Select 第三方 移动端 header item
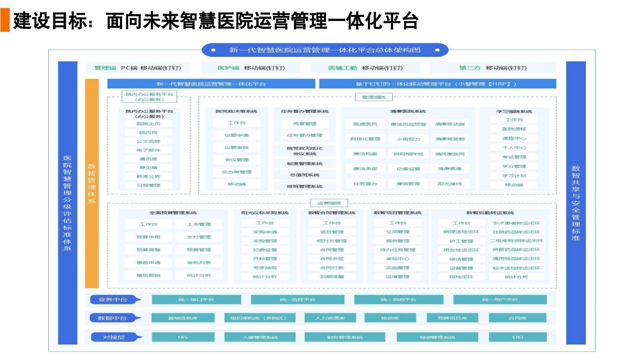 (493, 68)
